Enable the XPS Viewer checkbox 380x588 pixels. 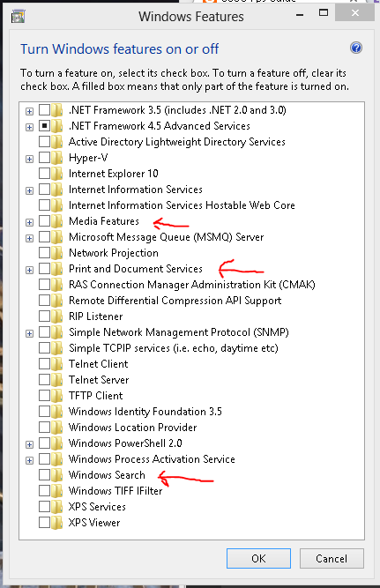point(44,523)
